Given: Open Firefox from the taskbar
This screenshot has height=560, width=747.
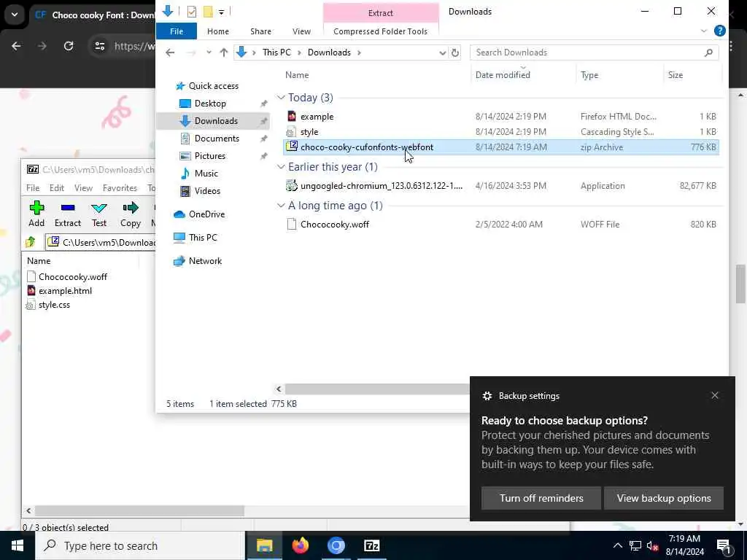Looking at the screenshot, I should point(300,545).
